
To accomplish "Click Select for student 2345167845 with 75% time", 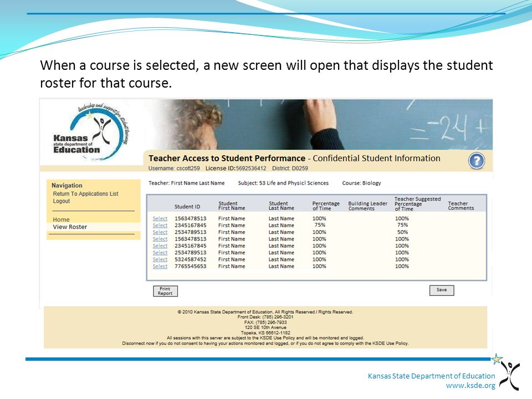I will 160,226.
